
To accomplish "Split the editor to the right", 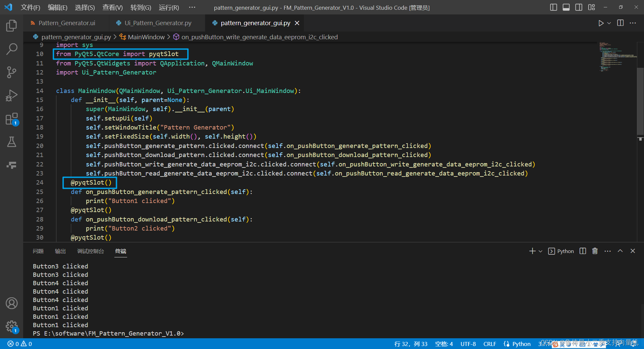I will pyautogui.click(x=621, y=23).
